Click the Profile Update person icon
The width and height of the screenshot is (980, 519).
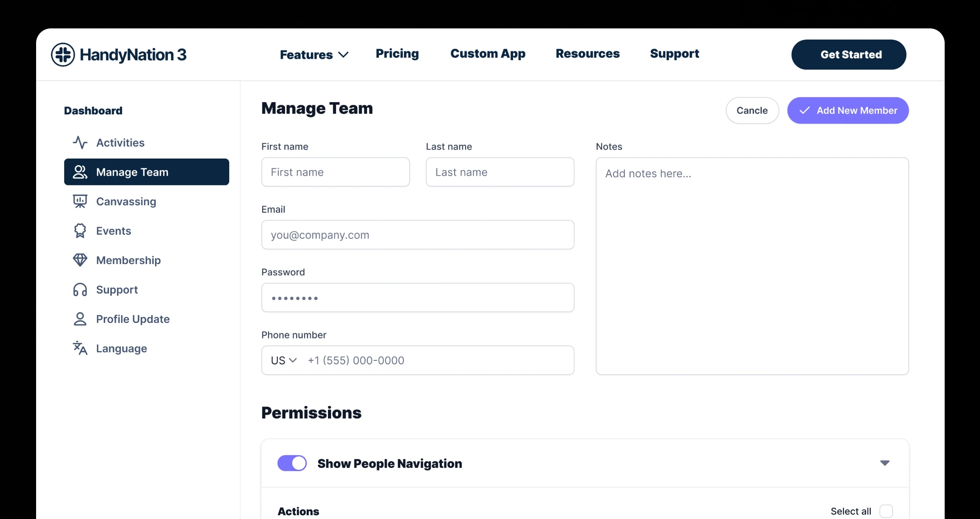[x=80, y=319]
